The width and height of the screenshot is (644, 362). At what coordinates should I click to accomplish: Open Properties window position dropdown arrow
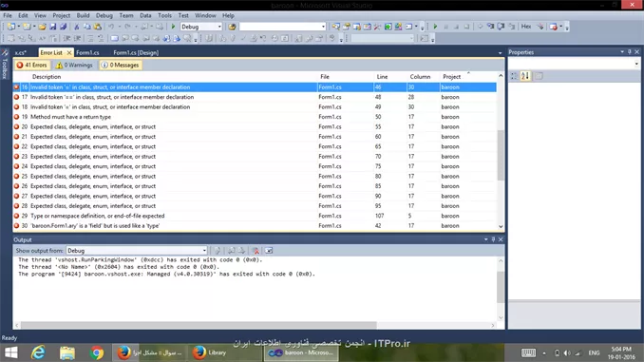tap(622, 52)
